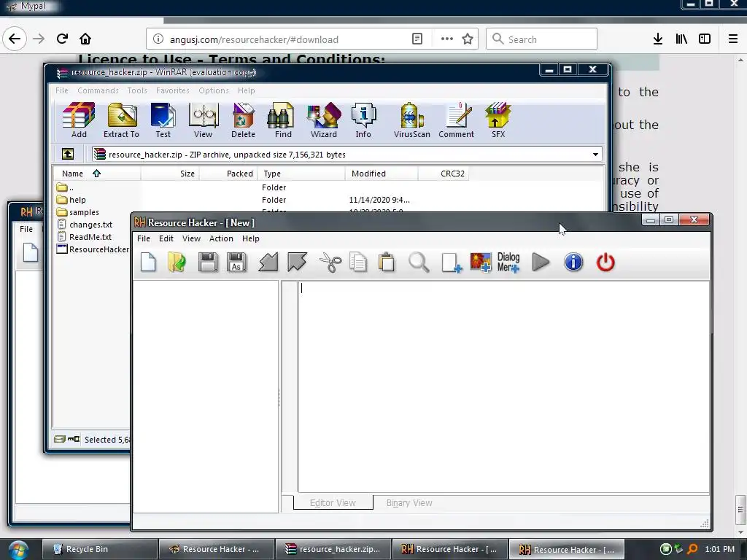Click the up one level icon in WinRAR

click(x=68, y=154)
